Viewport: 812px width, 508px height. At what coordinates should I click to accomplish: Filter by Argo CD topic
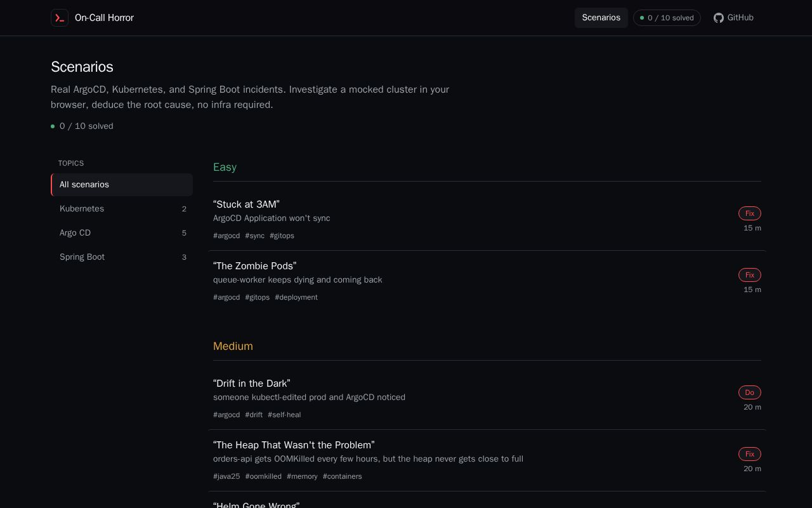122,233
